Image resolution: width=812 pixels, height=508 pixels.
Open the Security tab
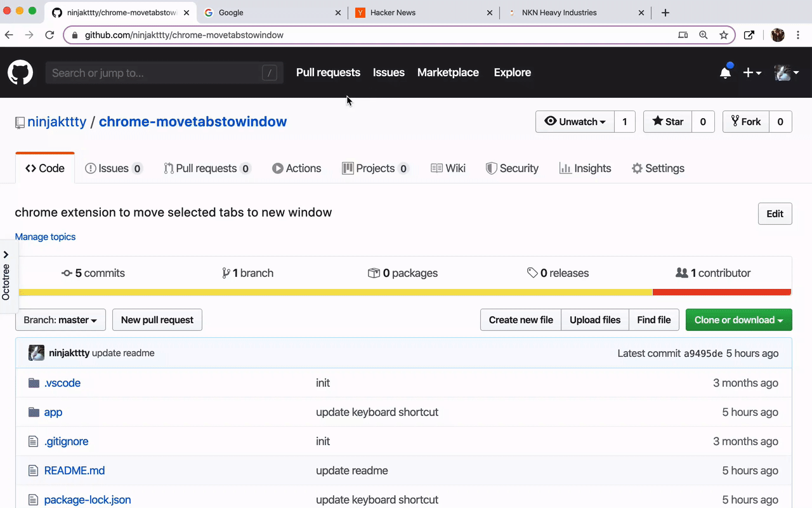512,168
